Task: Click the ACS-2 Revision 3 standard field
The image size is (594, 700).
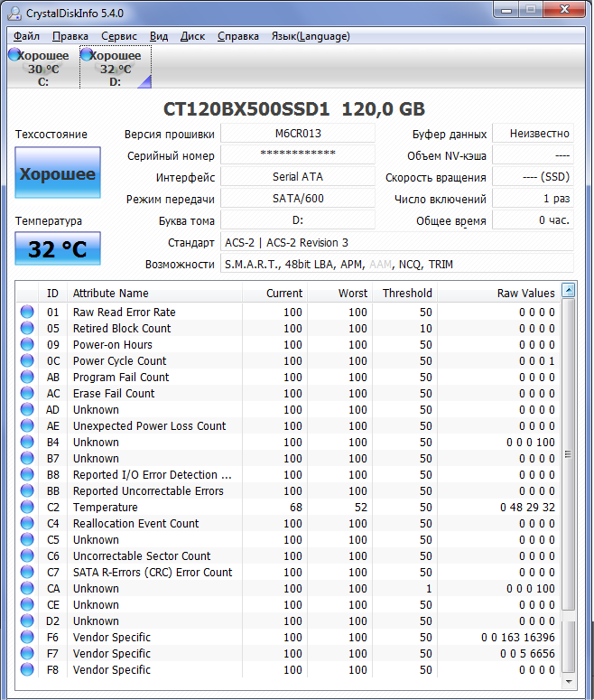Action: (x=397, y=242)
